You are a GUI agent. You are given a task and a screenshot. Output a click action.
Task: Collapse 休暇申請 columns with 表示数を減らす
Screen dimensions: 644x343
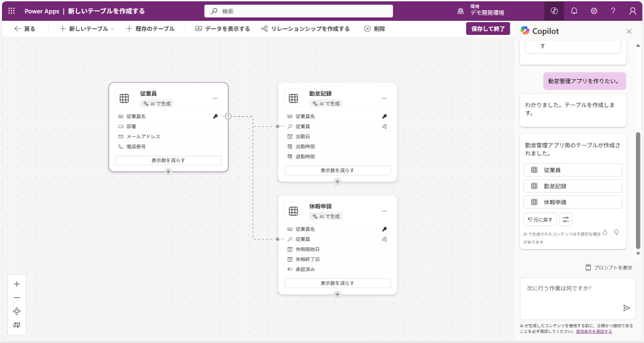point(337,283)
